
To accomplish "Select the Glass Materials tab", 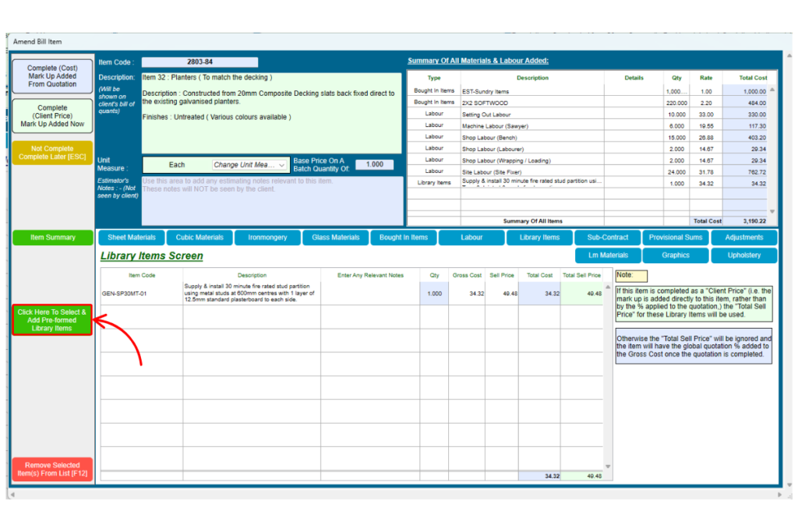I will coord(335,238).
